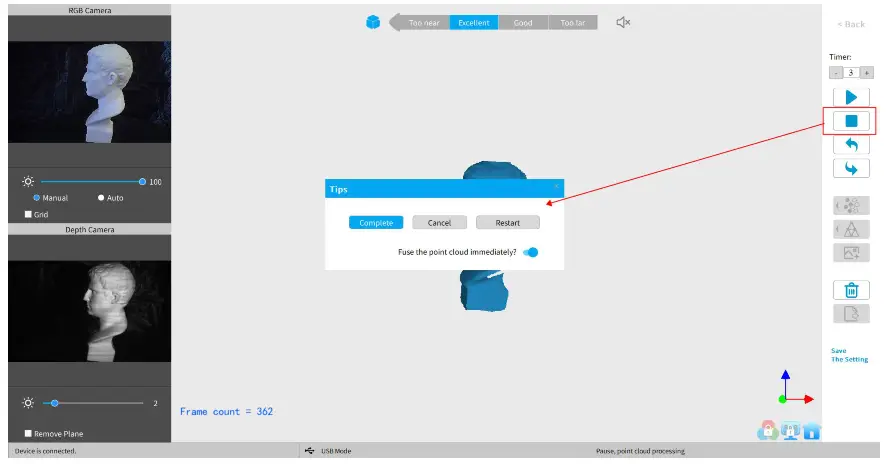Toggle the muted speaker icon
The image size is (887, 464).
623,22
